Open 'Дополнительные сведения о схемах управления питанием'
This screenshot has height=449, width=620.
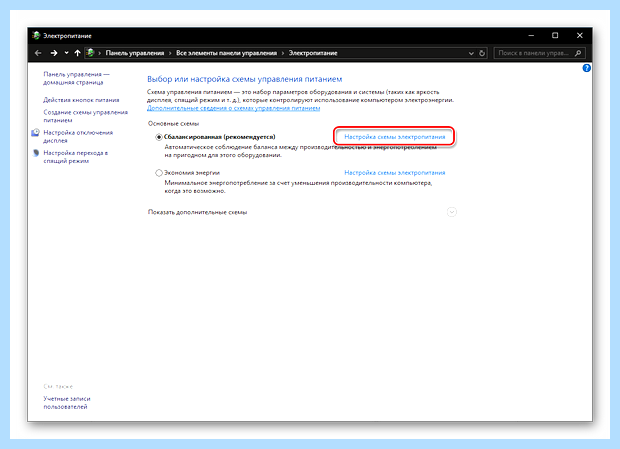tap(233, 108)
